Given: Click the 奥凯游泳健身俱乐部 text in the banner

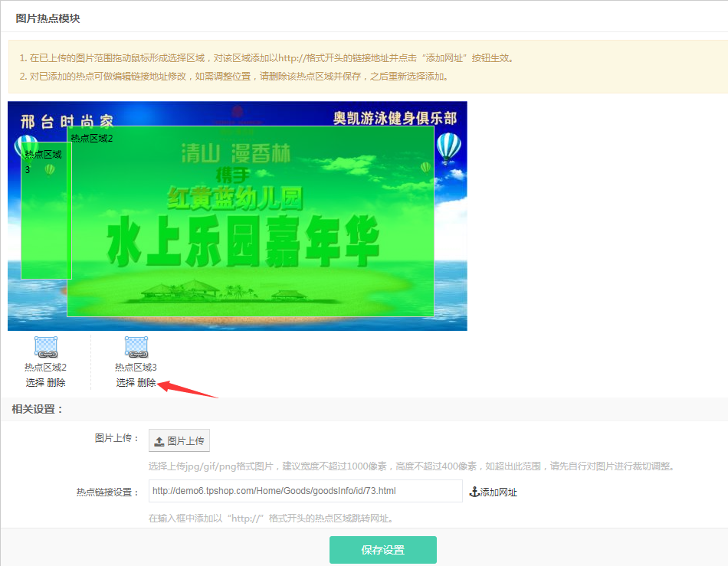Looking at the screenshot, I should (395, 118).
